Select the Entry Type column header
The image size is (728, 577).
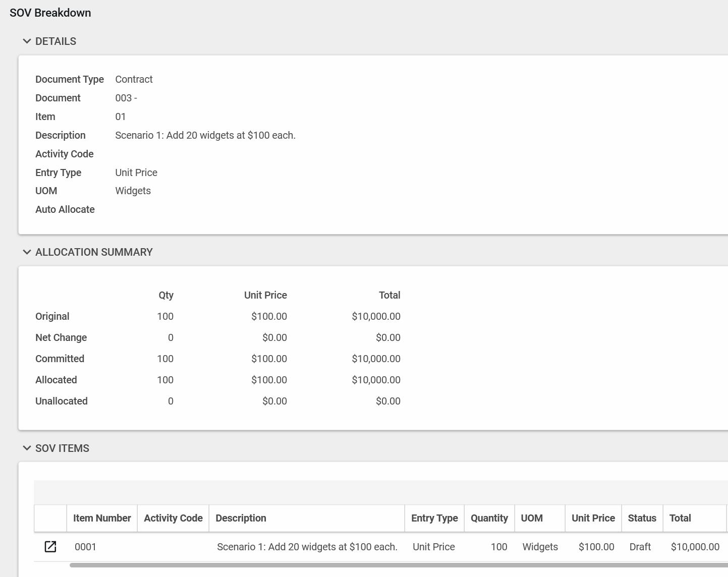point(434,518)
